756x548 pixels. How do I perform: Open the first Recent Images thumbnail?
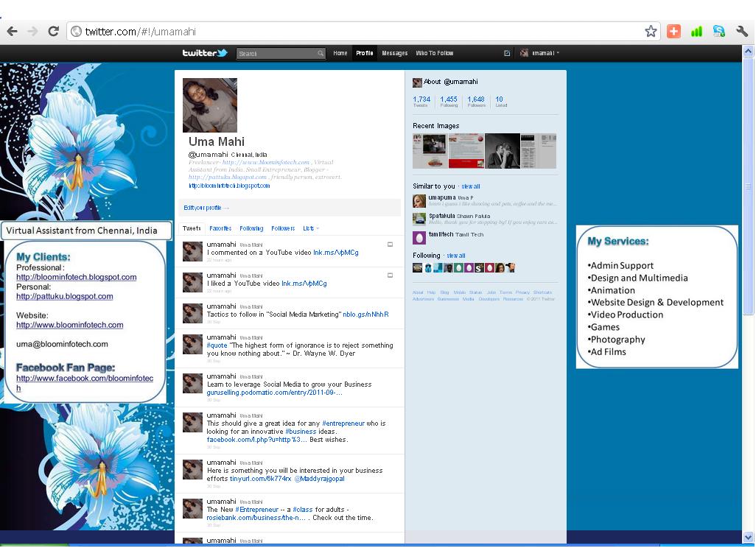pos(429,150)
